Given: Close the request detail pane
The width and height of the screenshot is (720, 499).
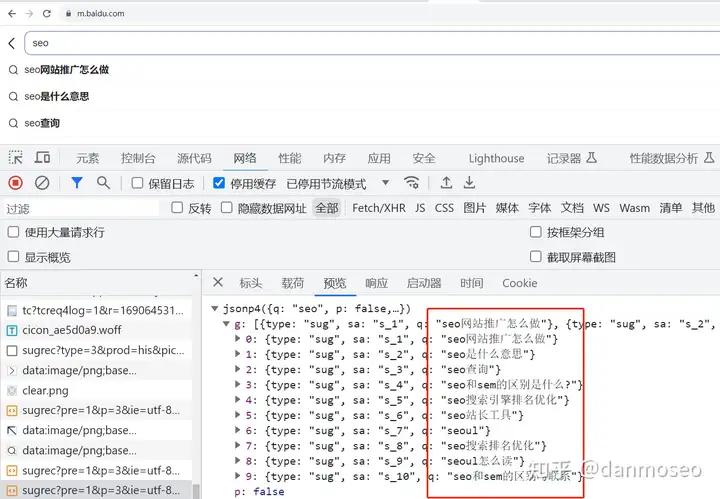Looking at the screenshot, I should tap(218, 282).
